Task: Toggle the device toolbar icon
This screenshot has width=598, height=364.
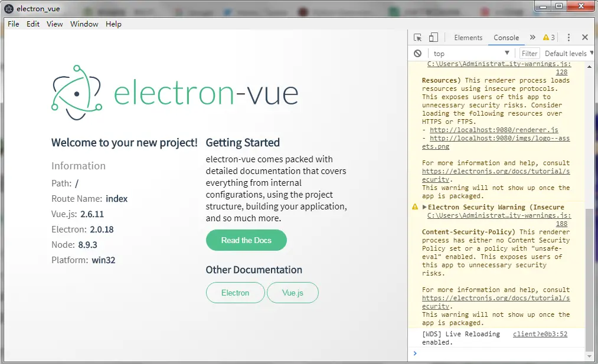Action: point(433,37)
